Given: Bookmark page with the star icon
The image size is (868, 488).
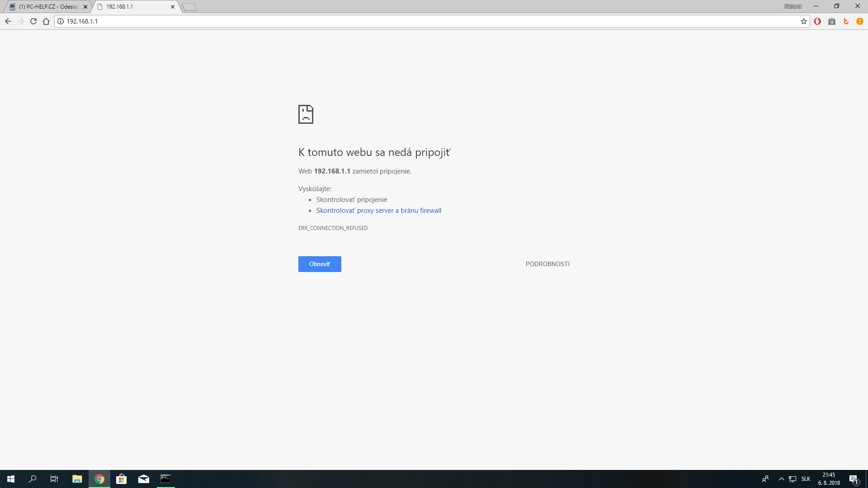Looking at the screenshot, I should [x=803, y=21].
